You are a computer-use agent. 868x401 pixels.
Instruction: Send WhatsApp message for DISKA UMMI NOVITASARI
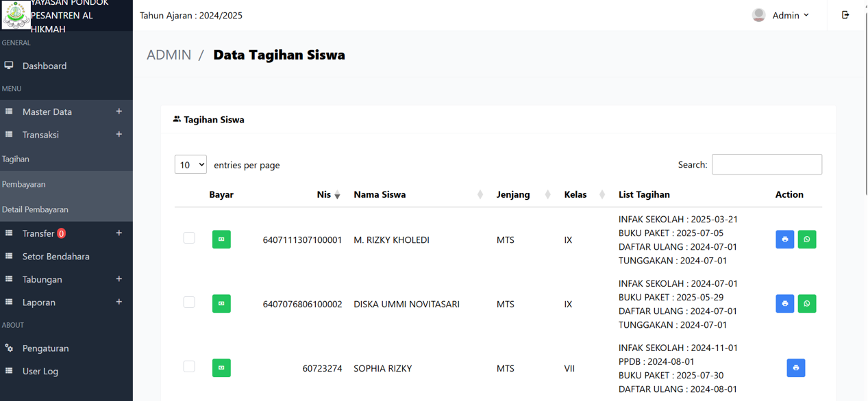click(807, 304)
